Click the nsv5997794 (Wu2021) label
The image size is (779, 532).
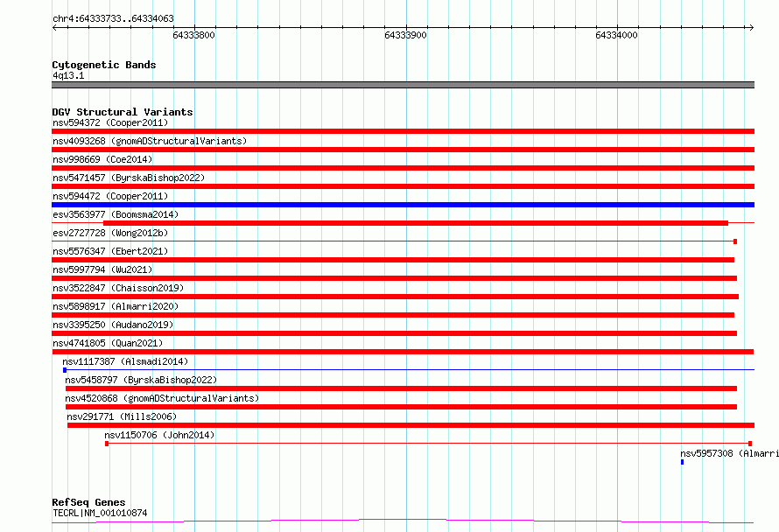click(102, 269)
